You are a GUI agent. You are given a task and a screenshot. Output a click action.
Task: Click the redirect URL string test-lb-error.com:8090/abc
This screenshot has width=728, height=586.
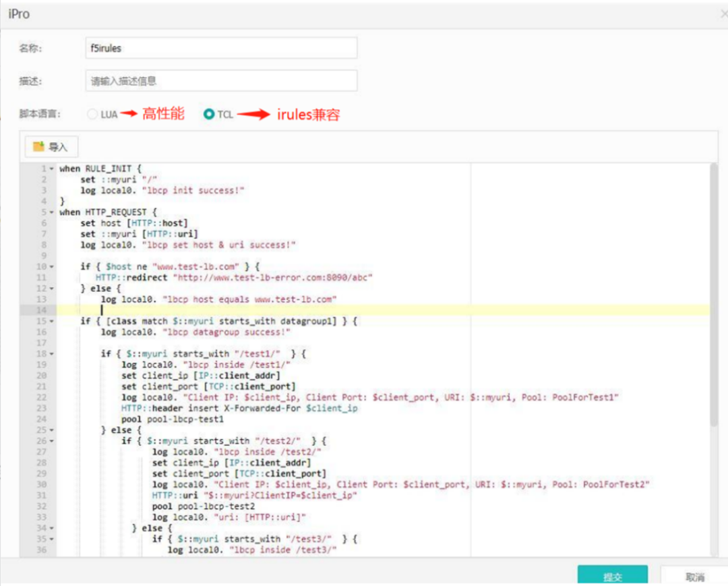[x=272, y=278]
